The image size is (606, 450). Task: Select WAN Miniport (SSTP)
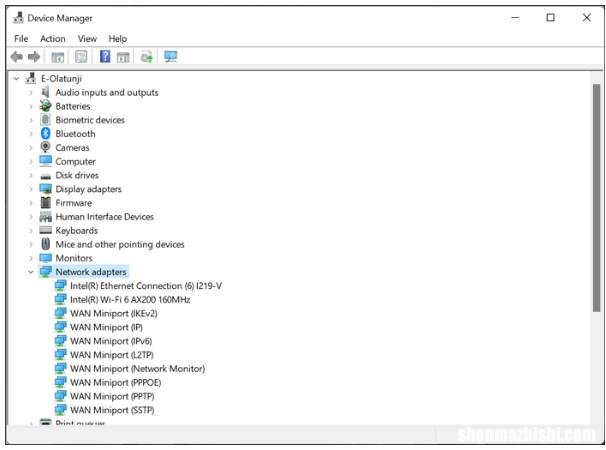tap(112, 410)
